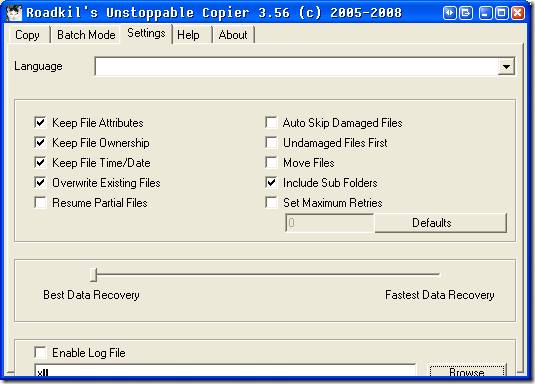Disable Overwrite Existing Files

40,183
